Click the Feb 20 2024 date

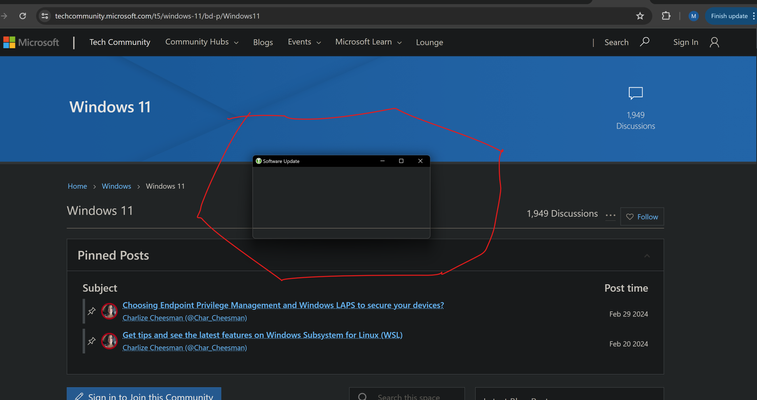629,344
